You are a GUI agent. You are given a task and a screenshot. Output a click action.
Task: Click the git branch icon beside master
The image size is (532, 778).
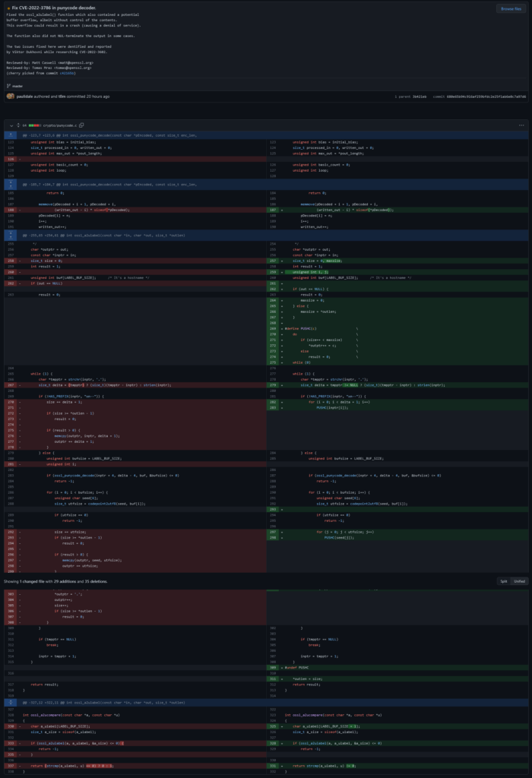click(x=8, y=86)
